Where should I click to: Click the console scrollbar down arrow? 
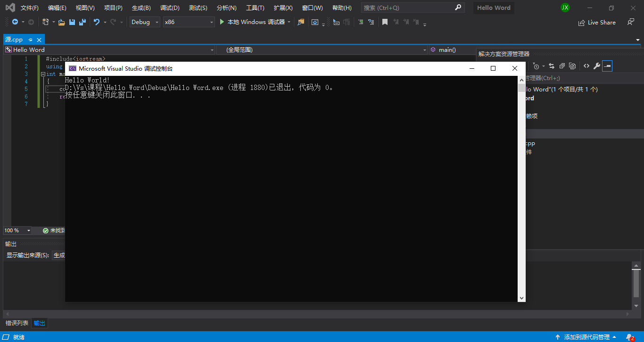[x=521, y=298]
